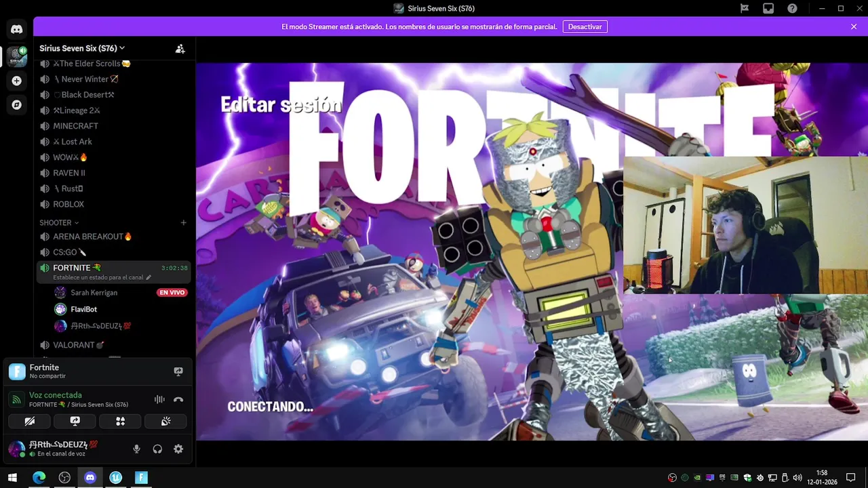Image resolution: width=868 pixels, height=488 pixels.
Task: Open the inbox flag icon in title bar
Action: point(745,8)
